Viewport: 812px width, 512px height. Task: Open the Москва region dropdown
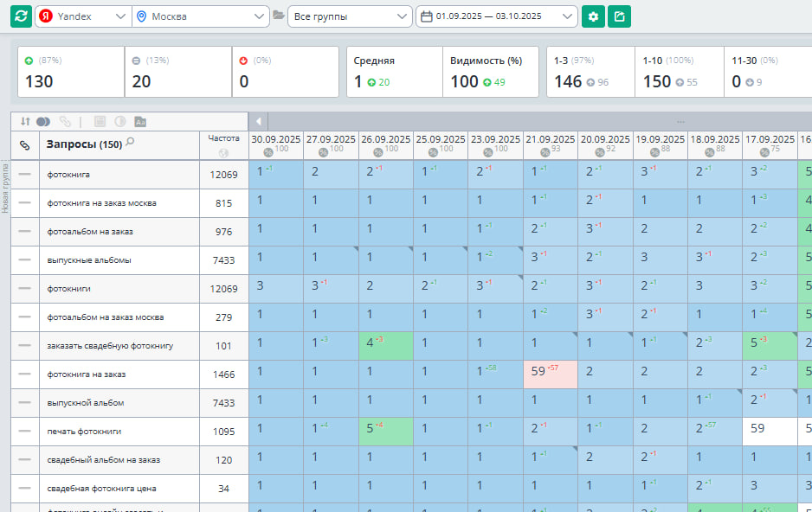tap(201, 16)
